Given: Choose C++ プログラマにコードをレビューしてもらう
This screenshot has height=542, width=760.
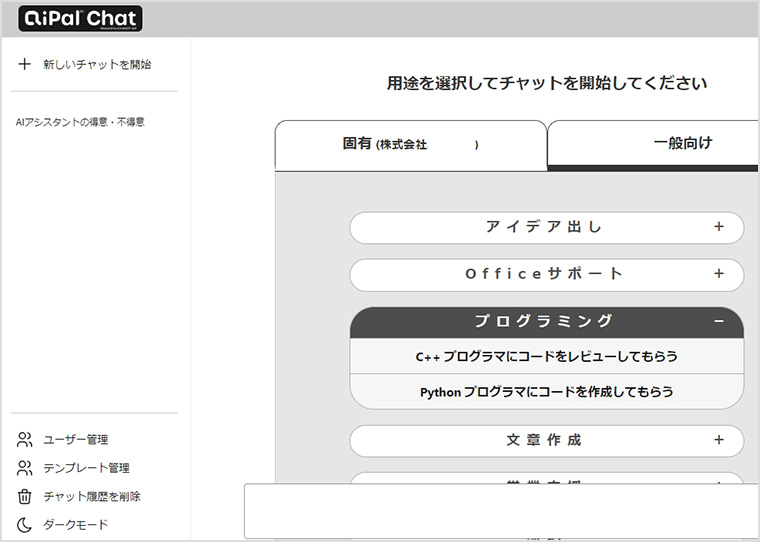Looking at the screenshot, I should [x=546, y=356].
